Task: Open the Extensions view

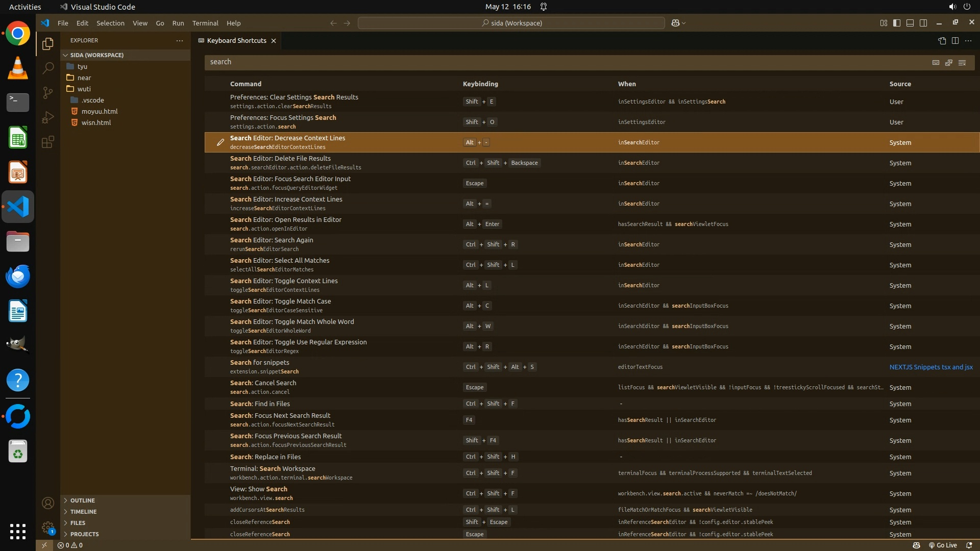Action: pos(47,142)
